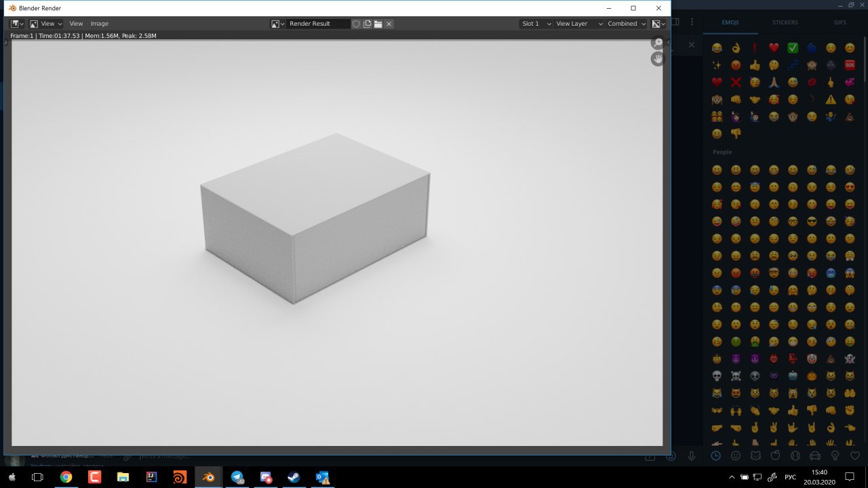Click the zoom magnifier gizmo in render view
Viewport: 868px width, 488px height.
pos(657,43)
